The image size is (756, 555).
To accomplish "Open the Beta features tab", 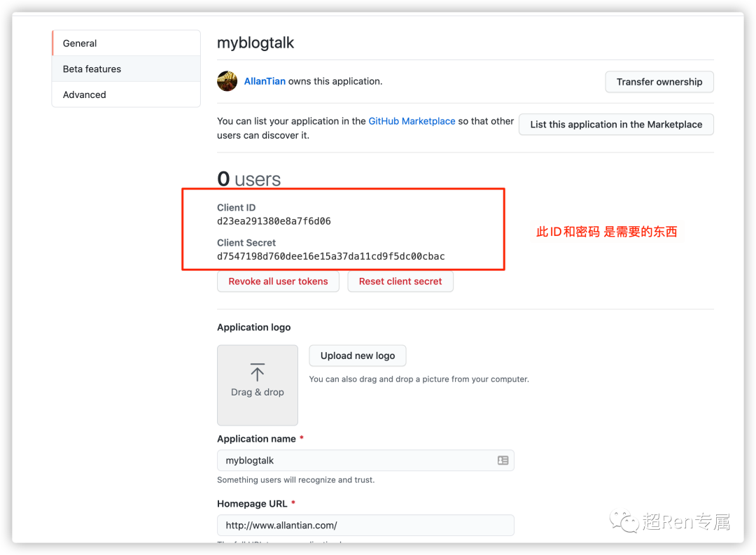I will coord(126,69).
